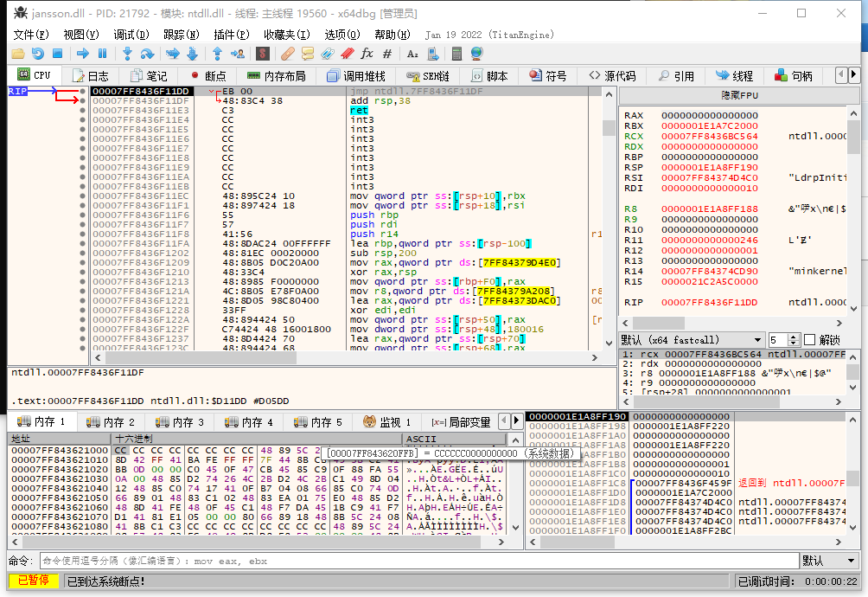Open the 选项(O) menu

pyautogui.click(x=342, y=35)
